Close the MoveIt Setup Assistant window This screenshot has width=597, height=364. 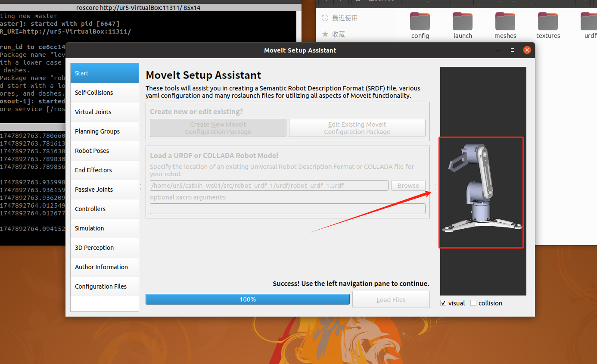tap(527, 50)
